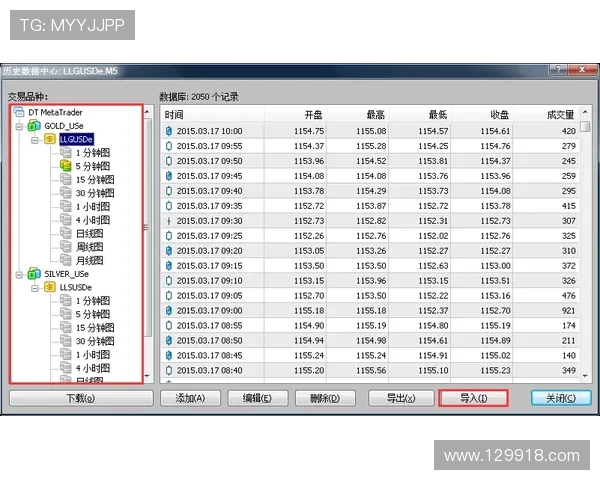Collapse the LLSUSDe symbol node
Image resolution: width=600 pixels, height=480 pixels.
pos(35,288)
